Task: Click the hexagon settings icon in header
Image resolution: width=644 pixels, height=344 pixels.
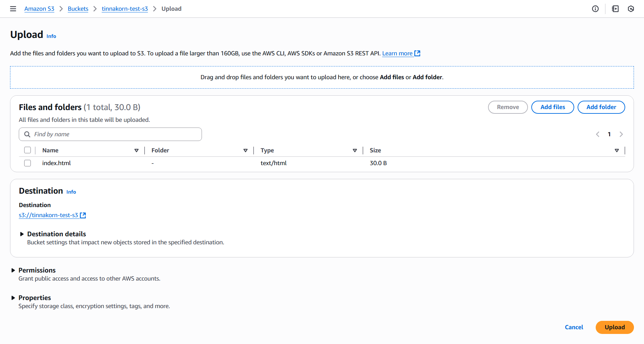Action: [631, 9]
